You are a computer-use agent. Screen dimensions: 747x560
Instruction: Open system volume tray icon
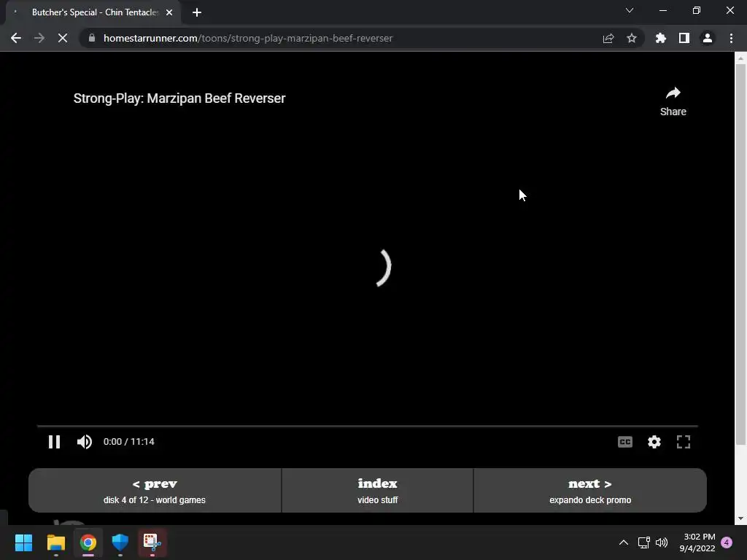tap(662, 542)
